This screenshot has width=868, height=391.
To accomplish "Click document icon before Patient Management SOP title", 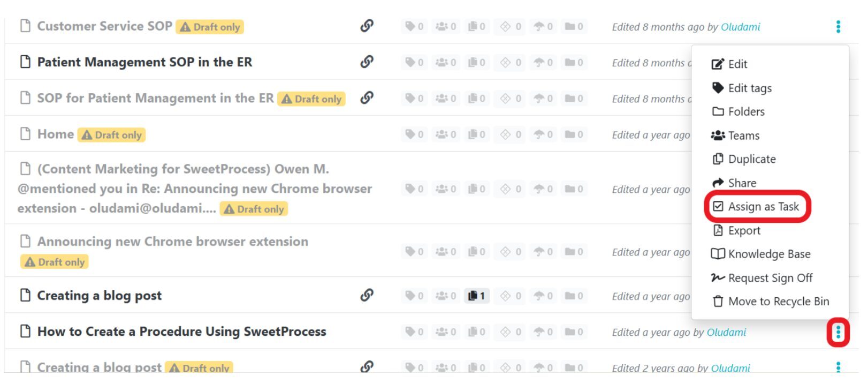I will (25, 62).
